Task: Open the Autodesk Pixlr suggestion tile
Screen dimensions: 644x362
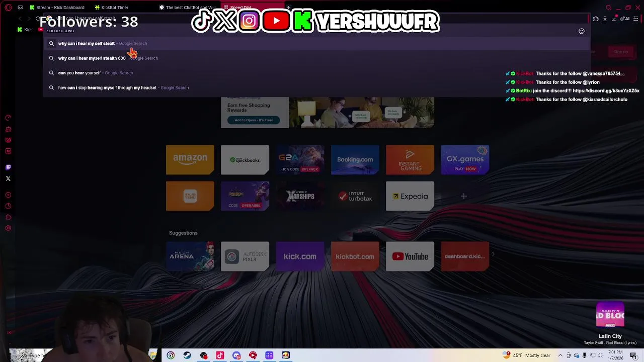Action: [x=245, y=256]
